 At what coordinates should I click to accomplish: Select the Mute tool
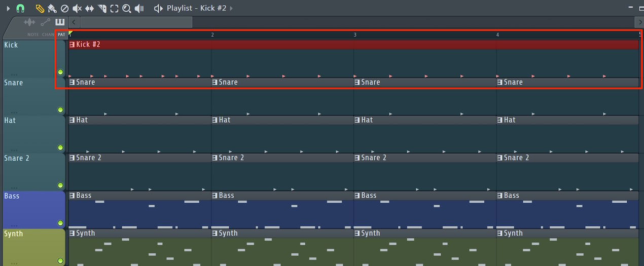pyautogui.click(x=77, y=8)
